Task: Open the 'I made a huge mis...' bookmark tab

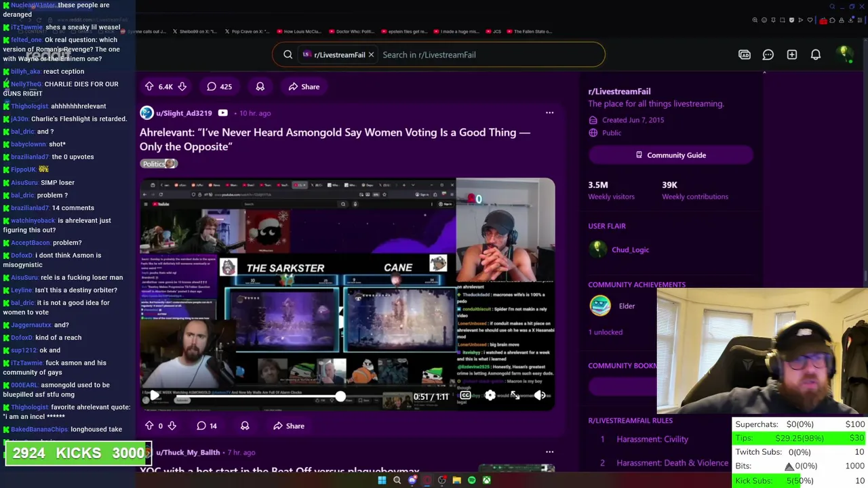Action: [x=456, y=31]
